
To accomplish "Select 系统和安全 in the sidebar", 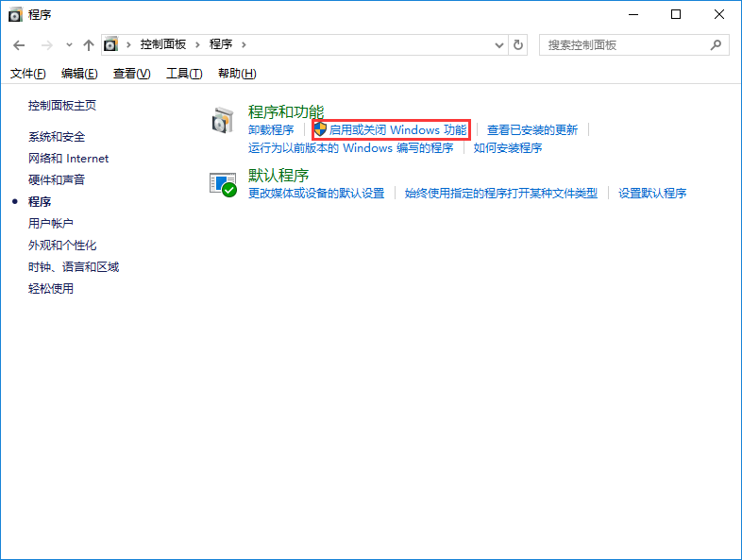I will click(x=57, y=137).
